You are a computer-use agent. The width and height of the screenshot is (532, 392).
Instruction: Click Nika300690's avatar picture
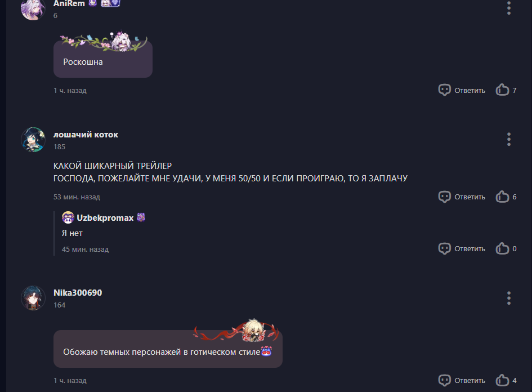[x=33, y=297]
